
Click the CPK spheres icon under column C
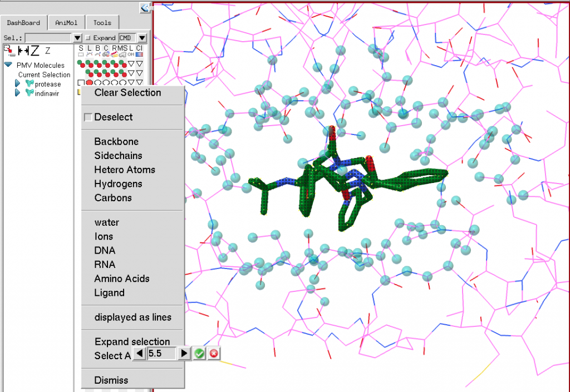[106, 54]
